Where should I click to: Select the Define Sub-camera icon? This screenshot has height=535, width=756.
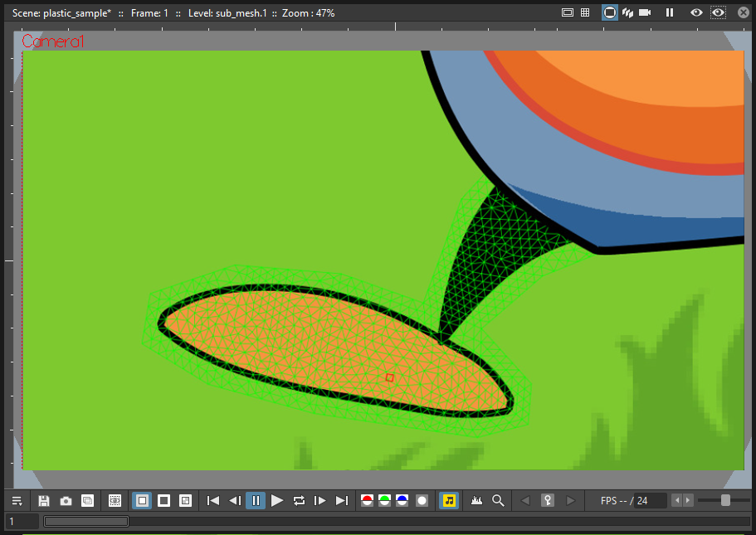[115, 501]
